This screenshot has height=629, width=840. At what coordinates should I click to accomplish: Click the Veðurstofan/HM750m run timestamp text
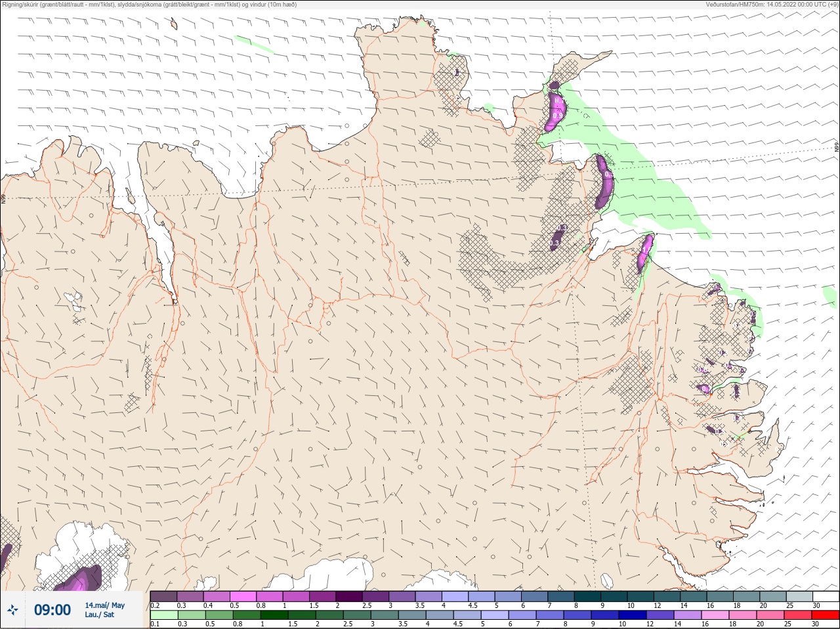click(x=771, y=5)
